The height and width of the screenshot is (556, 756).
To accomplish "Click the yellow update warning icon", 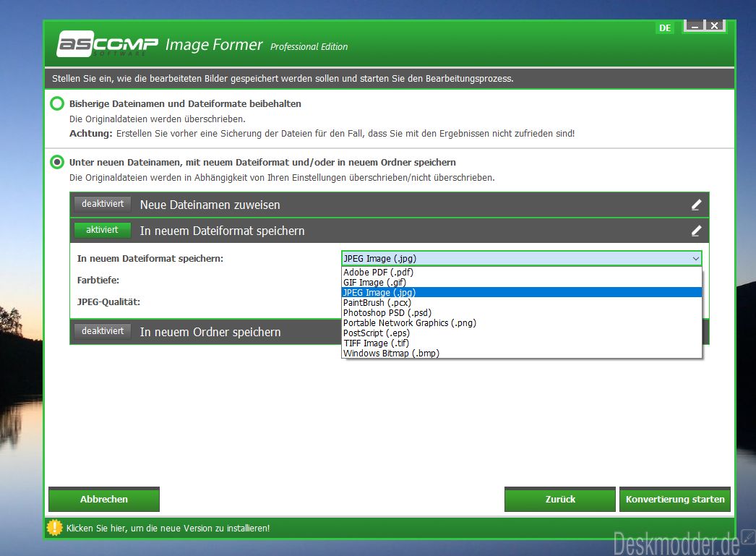I will [x=54, y=528].
